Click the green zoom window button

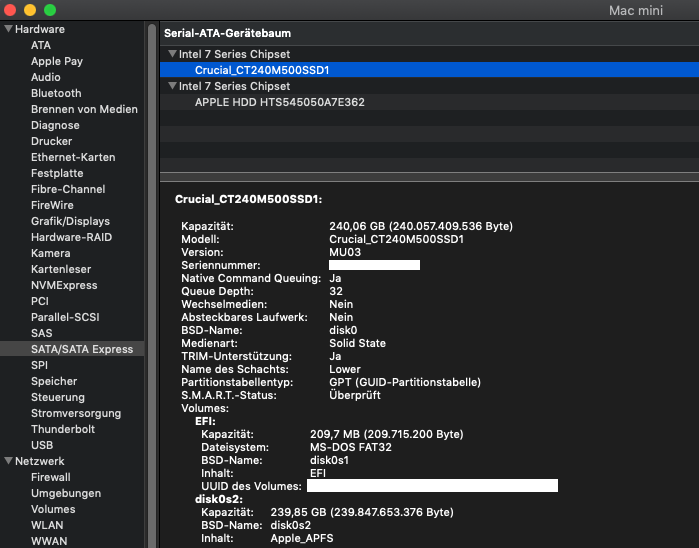pyautogui.click(x=50, y=9)
